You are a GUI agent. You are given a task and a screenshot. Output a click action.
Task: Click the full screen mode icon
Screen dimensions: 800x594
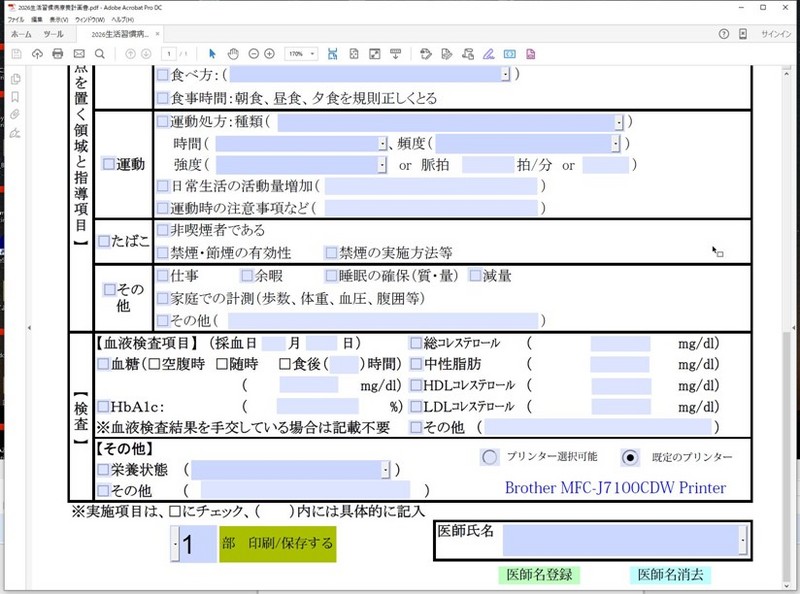point(374,54)
